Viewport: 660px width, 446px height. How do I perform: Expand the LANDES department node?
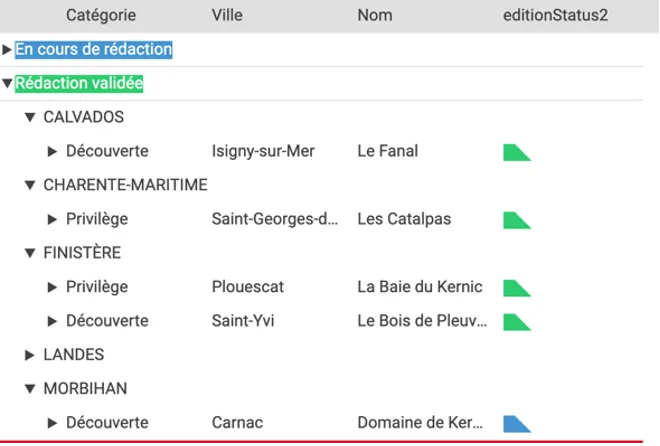pyautogui.click(x=30, y=355)
